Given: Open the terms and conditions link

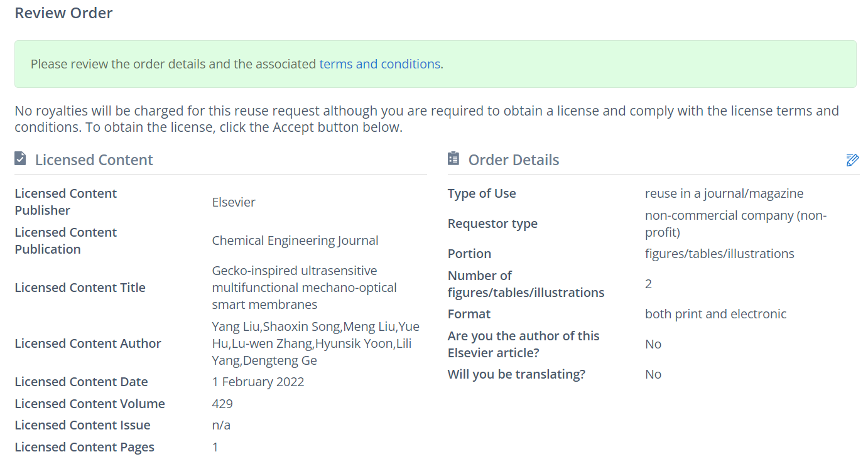Looking at the screenshot, I should (379, 64).
